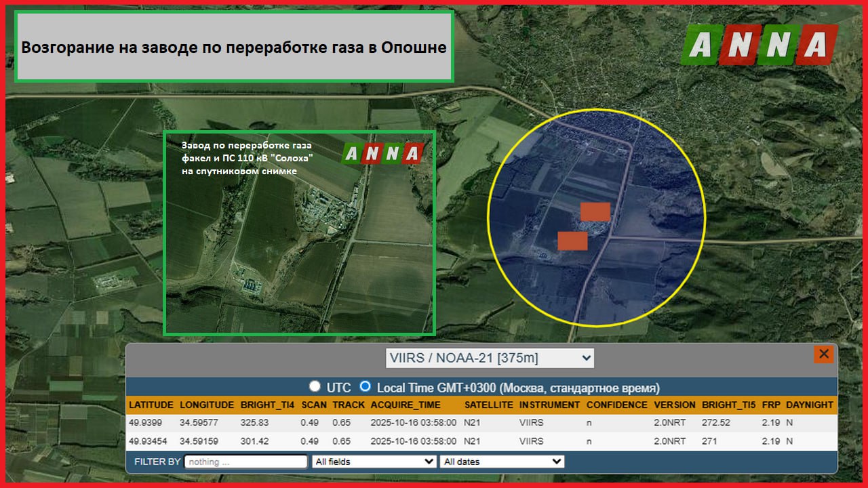Click the BRIGHT_TI4 column header
Viewport: 868px width, 488px height.
pos(267,405)
